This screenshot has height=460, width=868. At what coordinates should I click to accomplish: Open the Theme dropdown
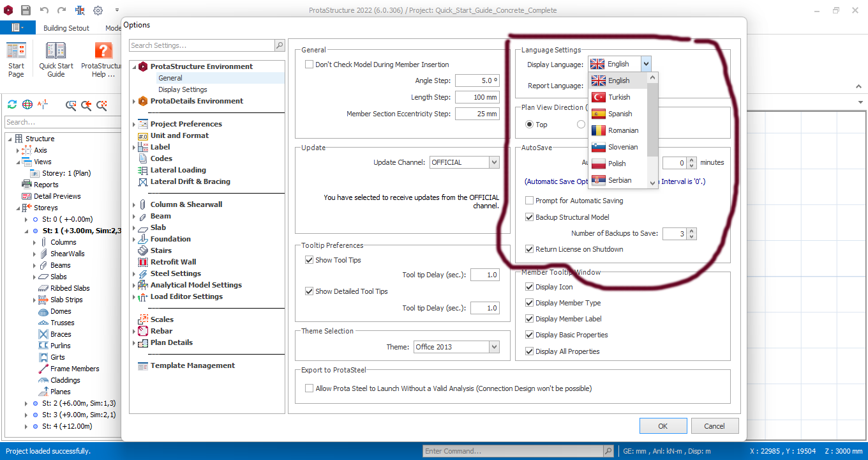coord(494,347)
